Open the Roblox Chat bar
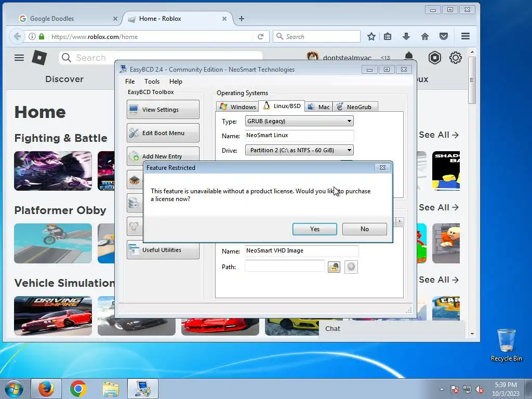The height and width of the screenshot is (399, 532). [392, 329]
